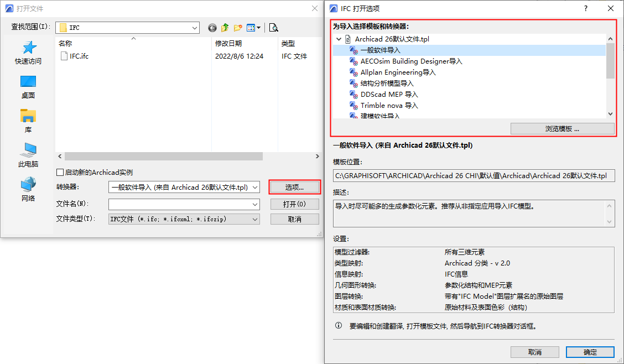This screenshot has height=364, width=624.
Task: Enable 启动新的Archicad实例 checkbox
Action: pos(60,172)
